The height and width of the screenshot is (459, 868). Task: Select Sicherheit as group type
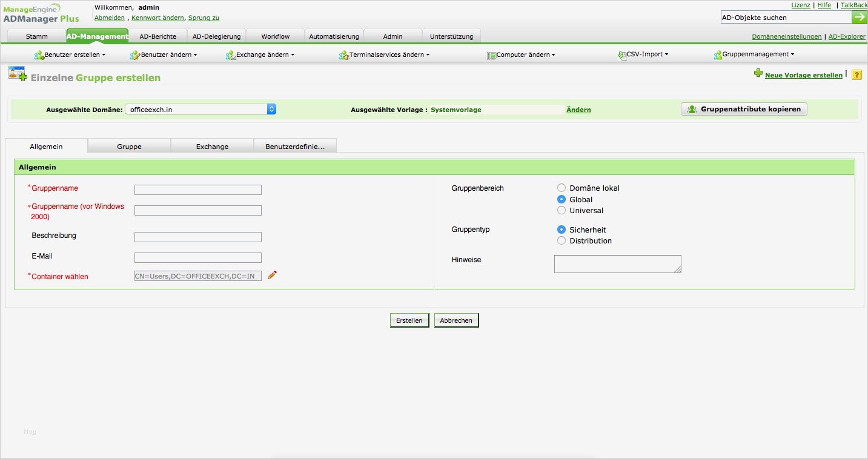click(562, 230)
